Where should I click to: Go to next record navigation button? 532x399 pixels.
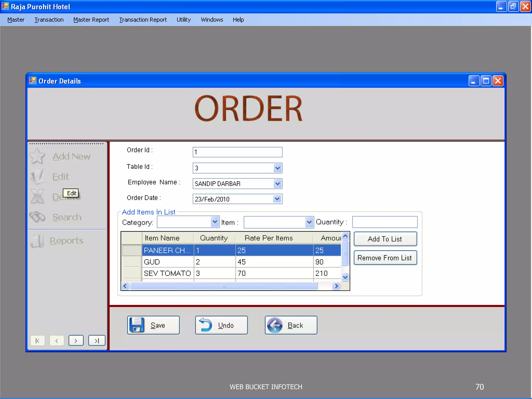[76, 341]
